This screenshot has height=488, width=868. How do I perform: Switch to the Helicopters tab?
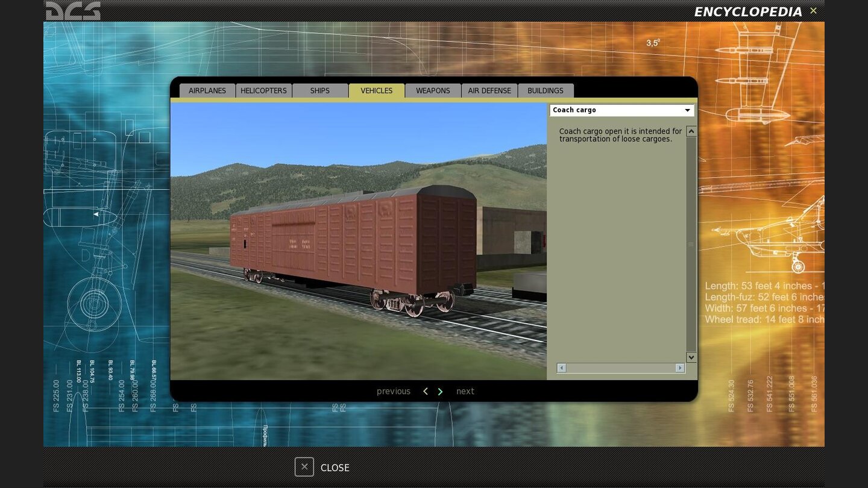[x=263, y=90]
